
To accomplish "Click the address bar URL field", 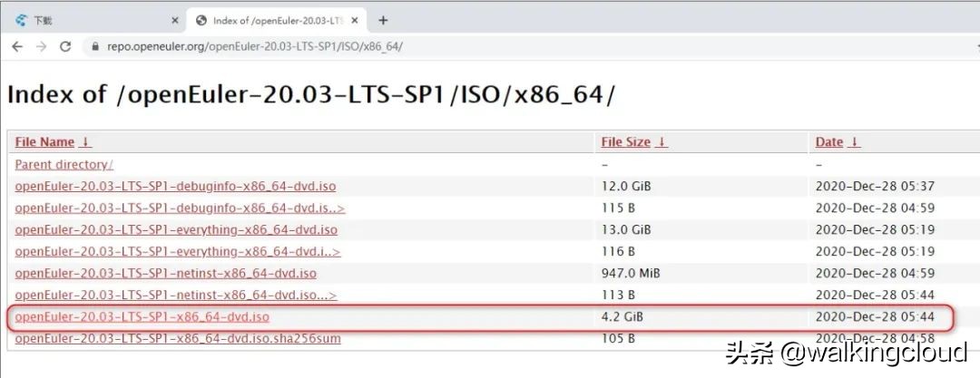I will pos(363,46).
